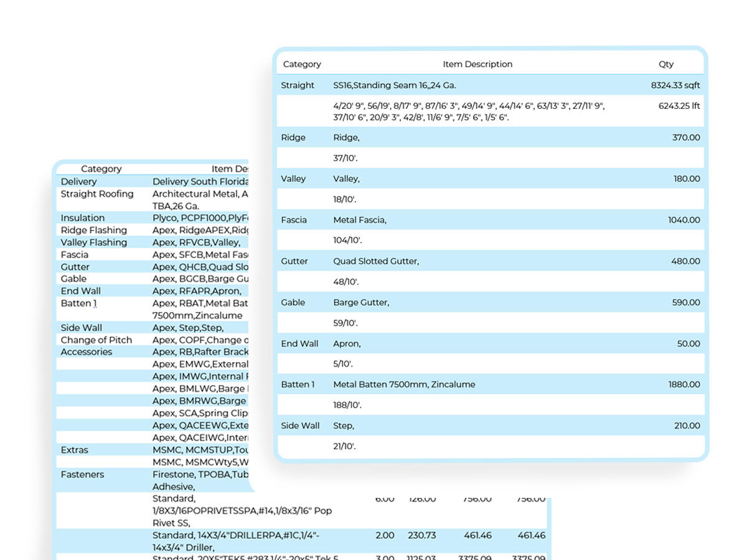The height and width of the screenshot is (560, 747).
Task: Select the 'Valley' category cell in the front table
Action: 293,179
